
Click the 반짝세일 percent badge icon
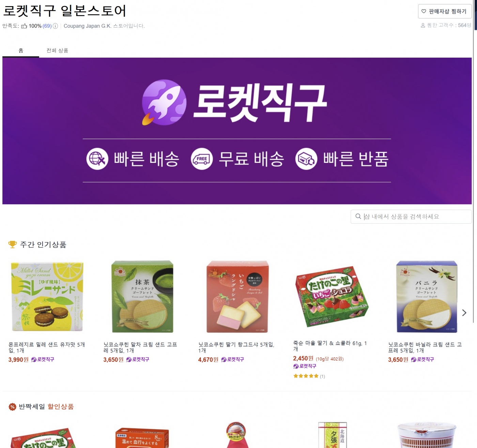coord(12,407)
